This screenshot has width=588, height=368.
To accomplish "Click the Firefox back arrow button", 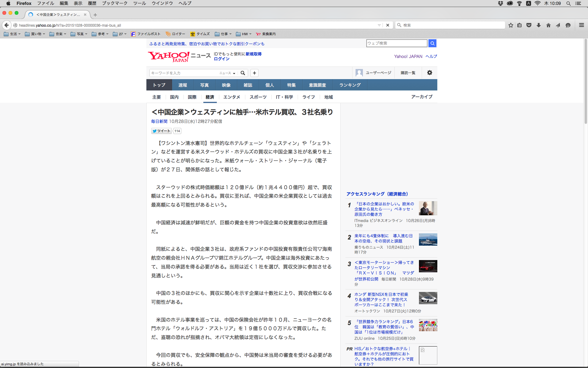I will coord(7,25).
